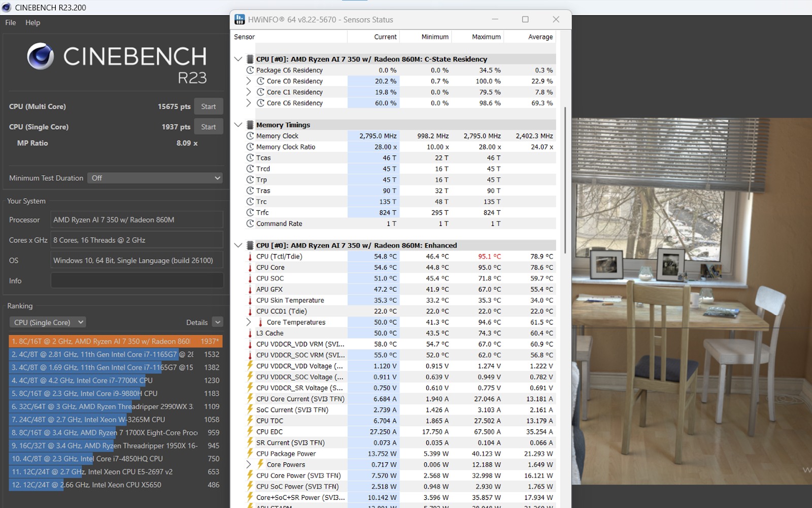The image size is (812, 508).
Task: Click the lightning icon beside CPU TDC
Action: pos(250,421)
